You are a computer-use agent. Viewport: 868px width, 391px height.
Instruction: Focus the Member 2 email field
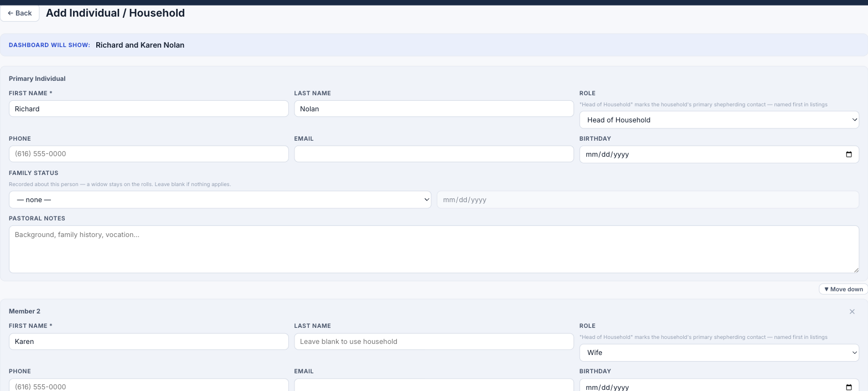pyautogui.click(x=434, y=385)
